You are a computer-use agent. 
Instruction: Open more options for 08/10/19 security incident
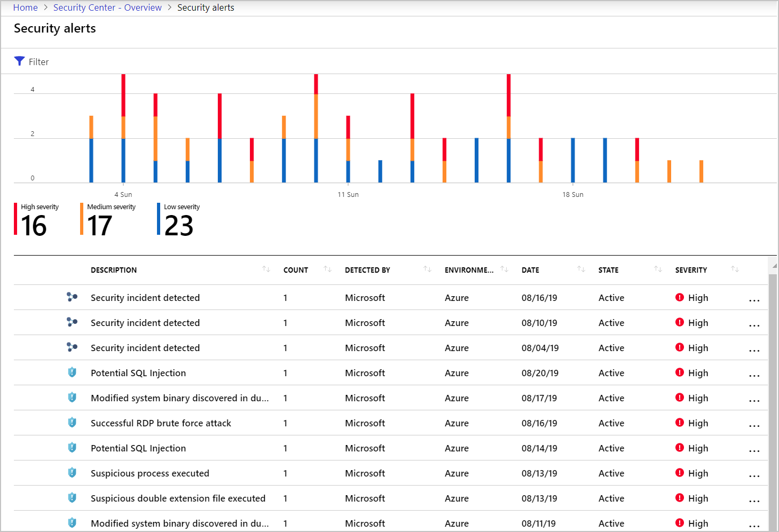(754, 325)
